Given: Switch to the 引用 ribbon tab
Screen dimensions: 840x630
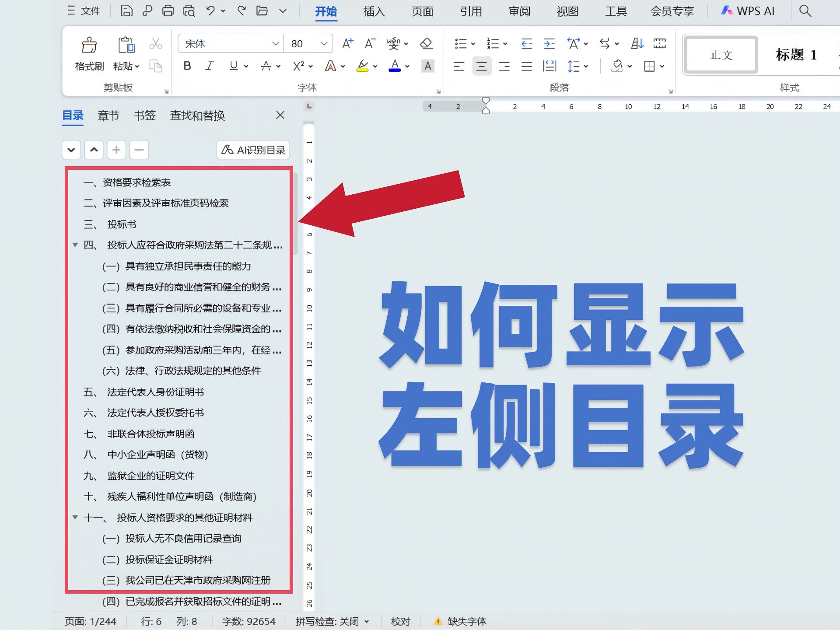Looking at the screenshot, I should click(x=471, y=11).
